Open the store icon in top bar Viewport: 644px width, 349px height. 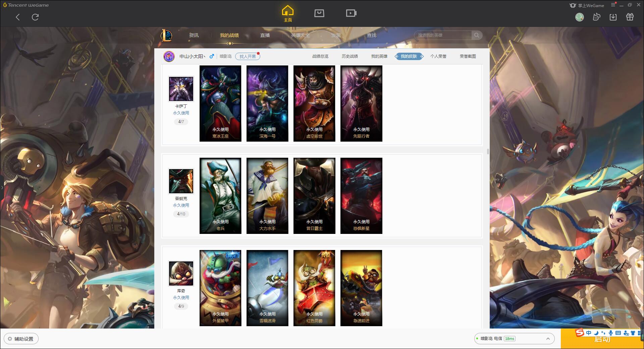pyautogui.click(x=319, y=13)
